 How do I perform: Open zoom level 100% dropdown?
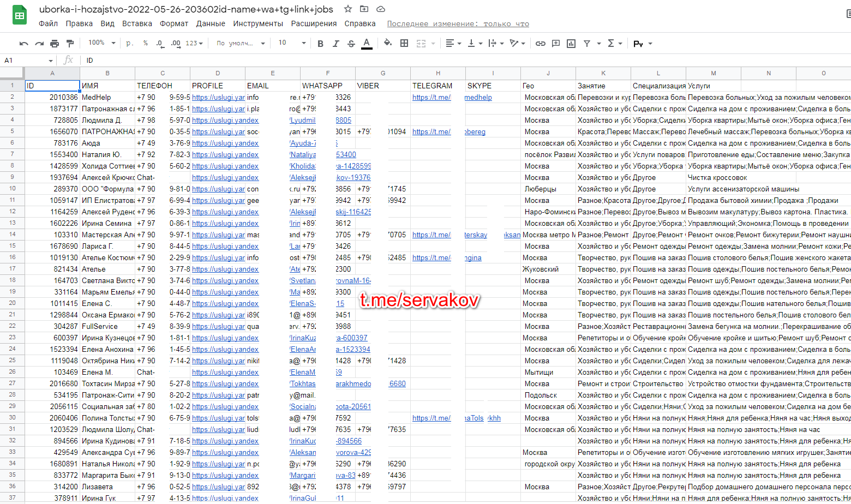pos(101,43)
